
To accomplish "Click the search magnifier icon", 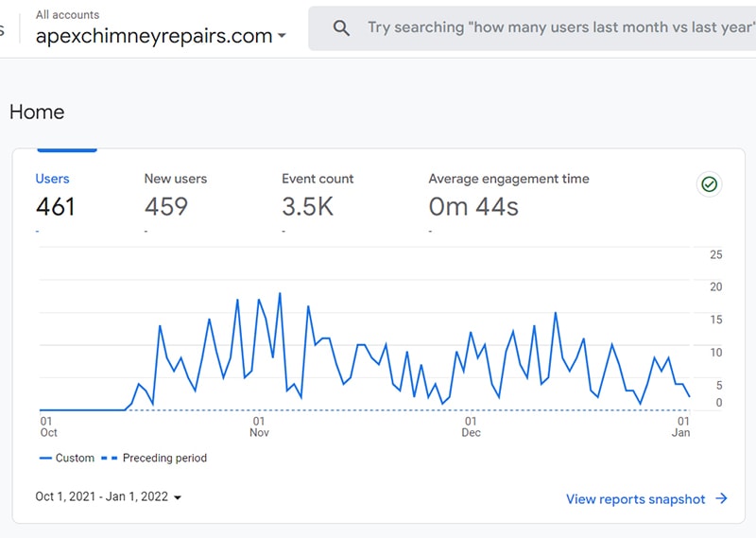I will (342, 28).
